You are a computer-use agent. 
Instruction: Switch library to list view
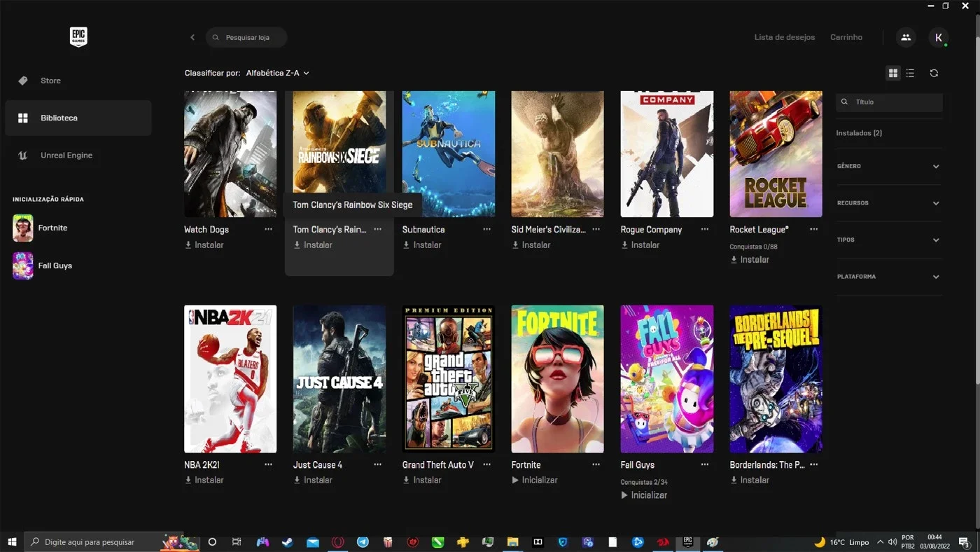(910, 73)
